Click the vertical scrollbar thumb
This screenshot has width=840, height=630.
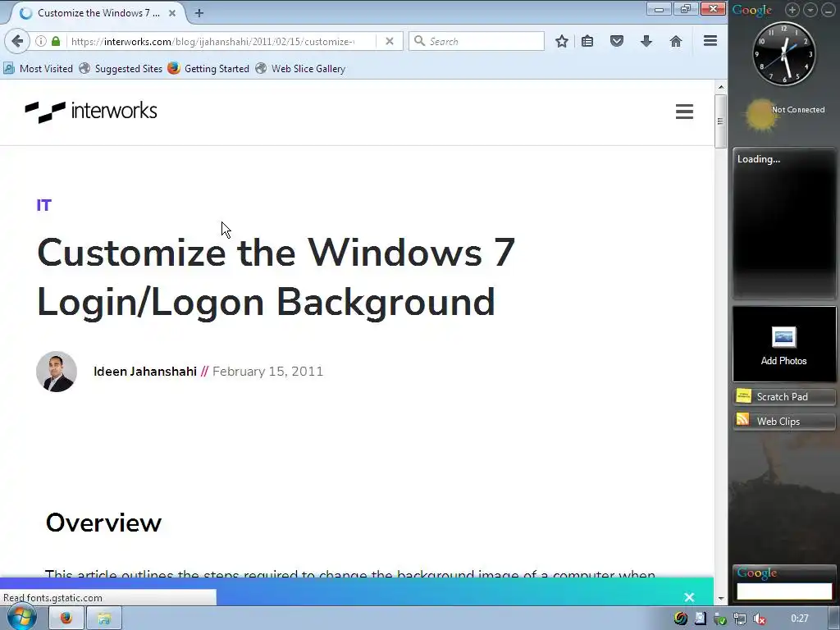pyautogui.click(x=721, y=121)
